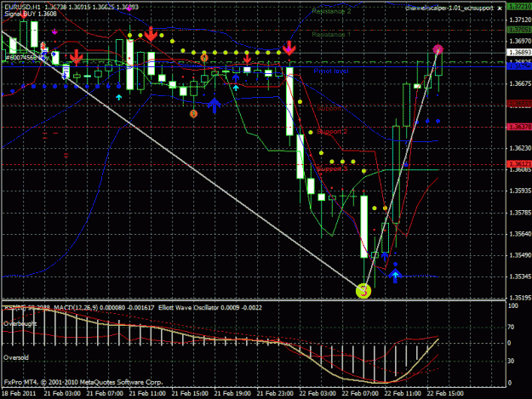Click the 1.37120 price axis label
532x399 pixels.
pyautogui.click(x=520, y=20)
